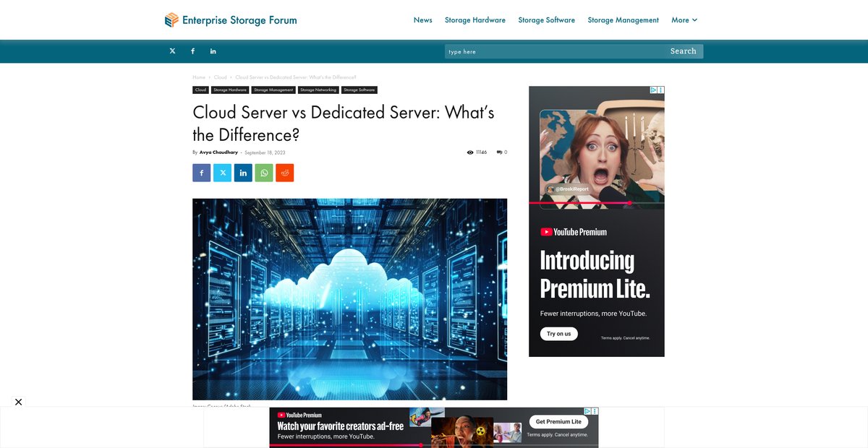Open the X (Twitter) icon in the teal header bar

tap(172, 51)
